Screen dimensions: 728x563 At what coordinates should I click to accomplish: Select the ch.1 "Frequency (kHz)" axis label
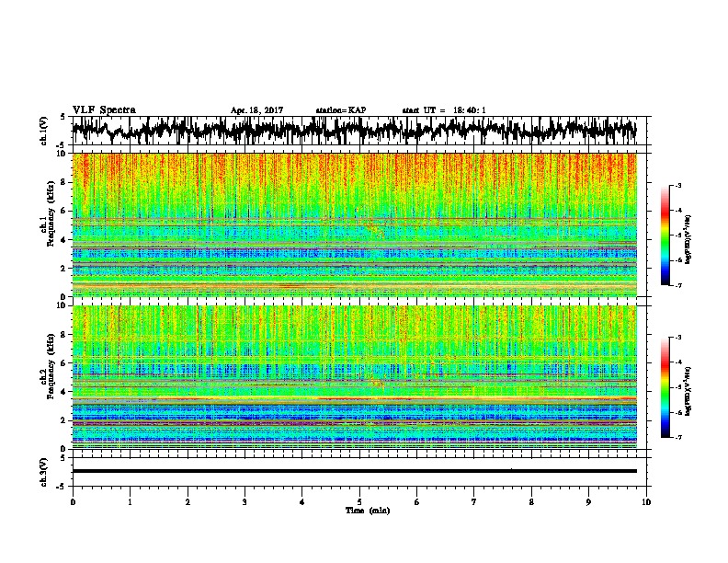(51, 214)
